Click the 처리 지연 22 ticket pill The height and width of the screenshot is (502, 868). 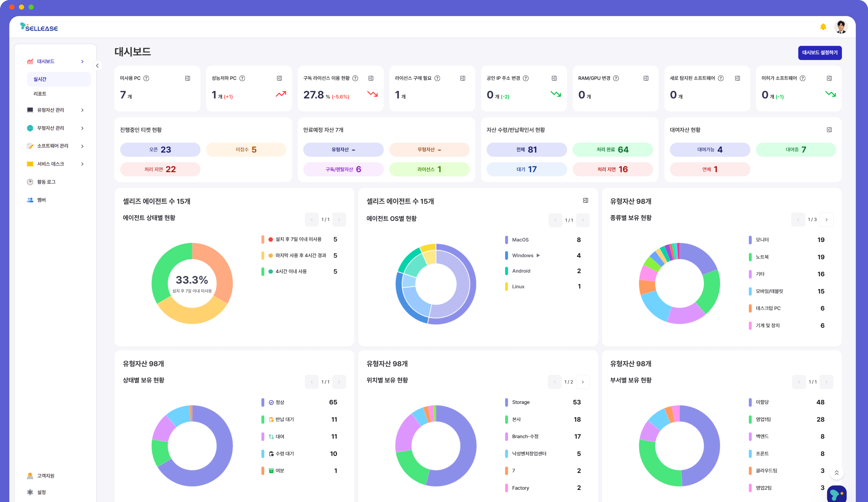(x=160, y=169)
